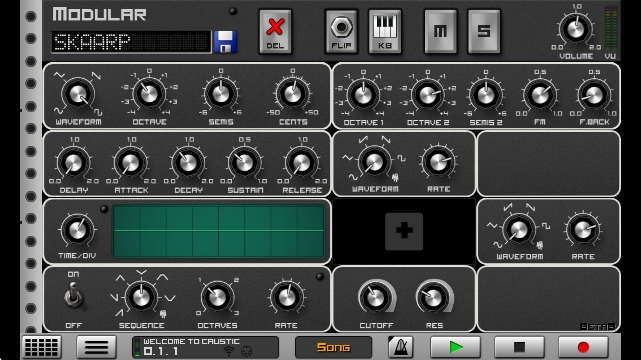Click the filter CUTOFF knob

(376, 297)
